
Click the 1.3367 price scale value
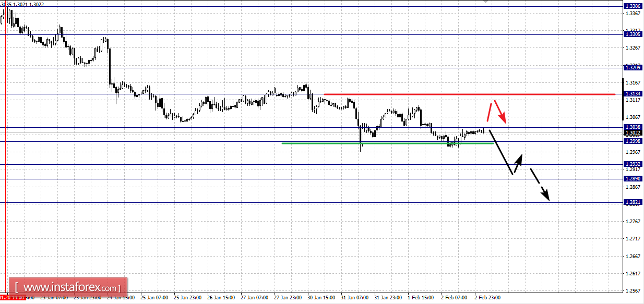(x=633, y=13)
